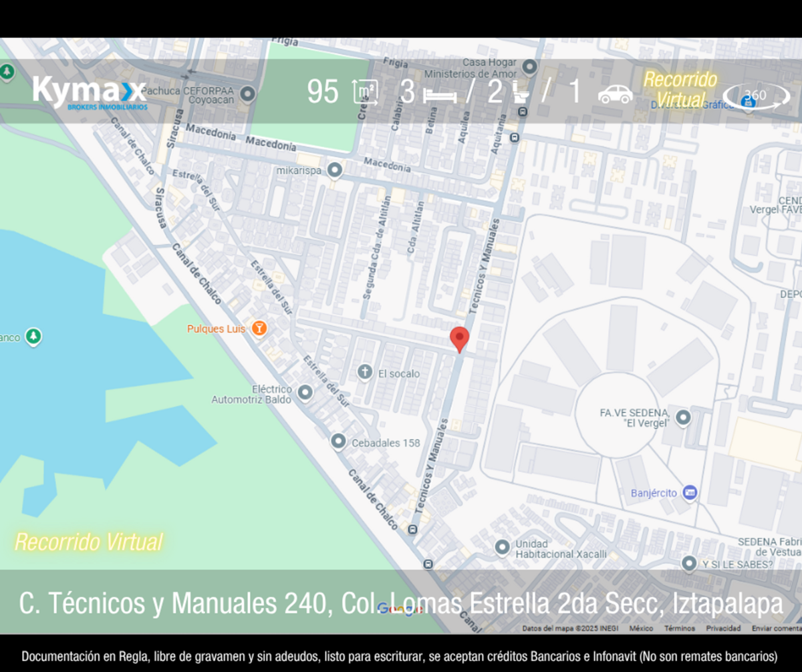Image resolution: width=802 pixels, height=672 pixels.
Task: Click the area square meters icon
Action: pos(366,92)
